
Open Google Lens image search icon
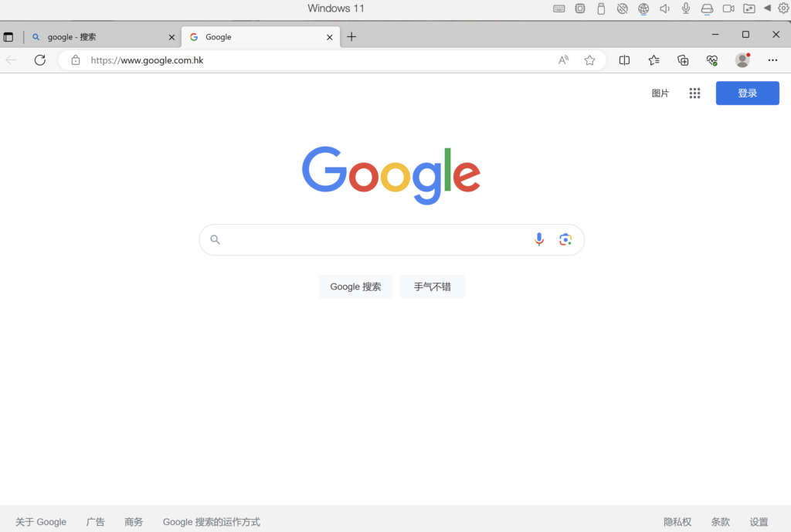565,239
